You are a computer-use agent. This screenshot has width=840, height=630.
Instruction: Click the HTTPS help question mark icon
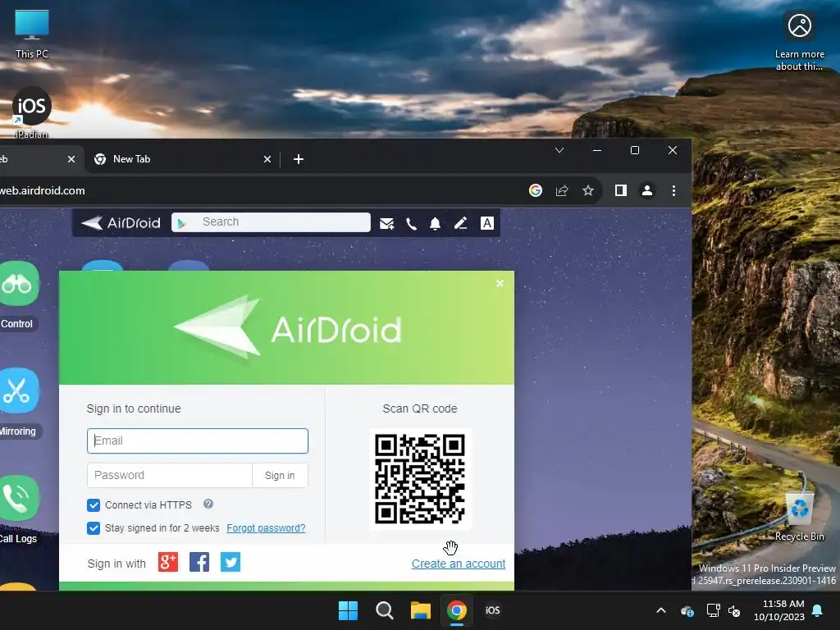pyautogui.click(x=208, y=504)
